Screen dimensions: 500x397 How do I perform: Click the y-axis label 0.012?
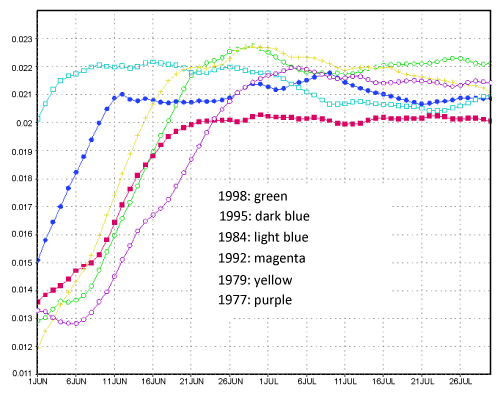click(22, 347)
